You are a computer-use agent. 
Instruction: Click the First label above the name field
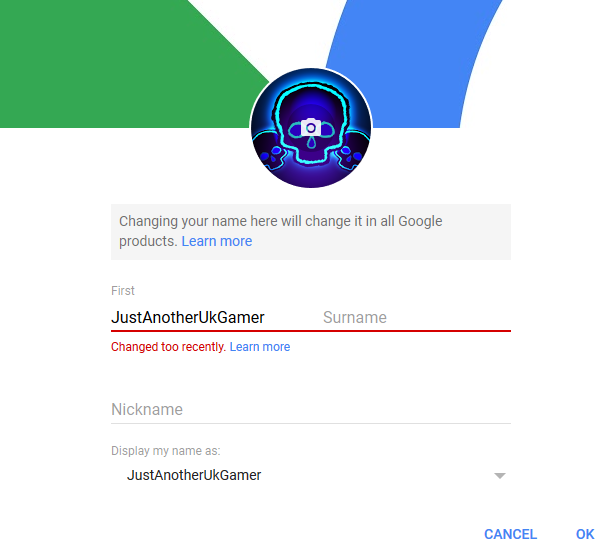click(123, 290)
